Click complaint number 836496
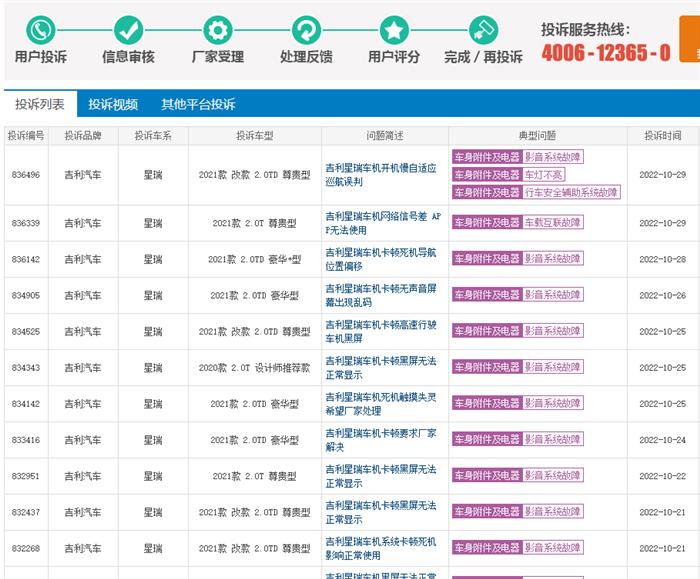This screenshot has height=579, width=700. point(26,175)
